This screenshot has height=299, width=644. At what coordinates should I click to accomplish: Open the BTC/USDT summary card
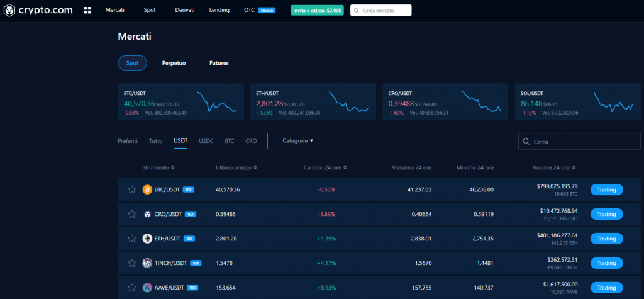point(180,102)
